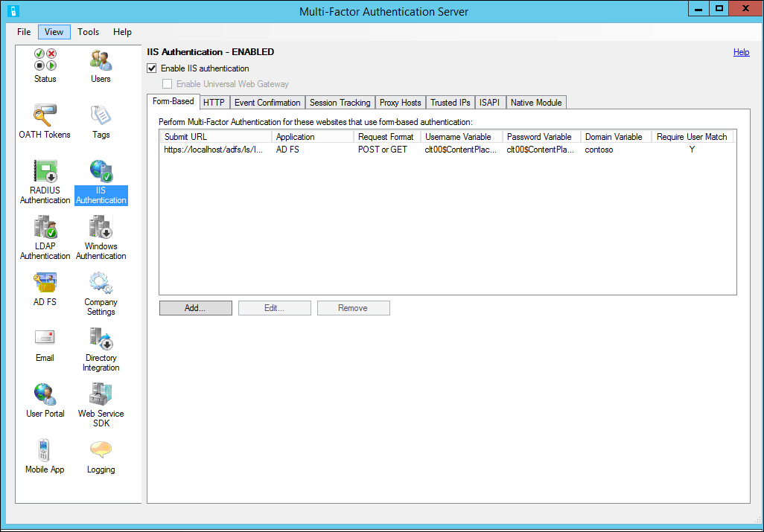Open the View menu

point(54,32)
